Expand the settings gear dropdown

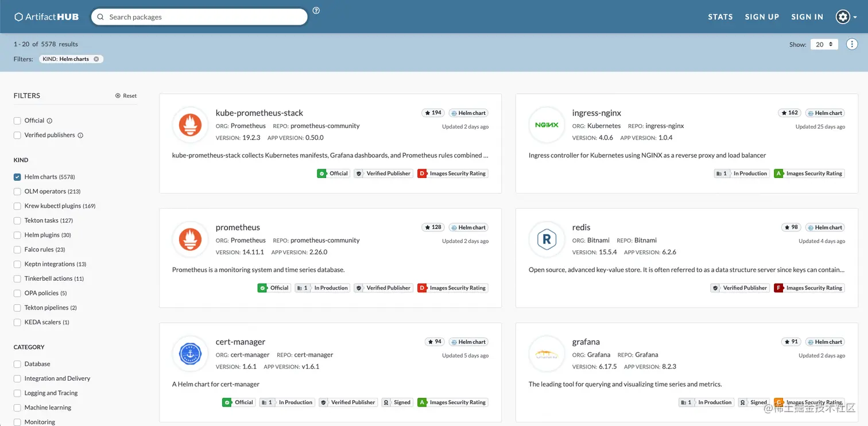tap(846, 17)
